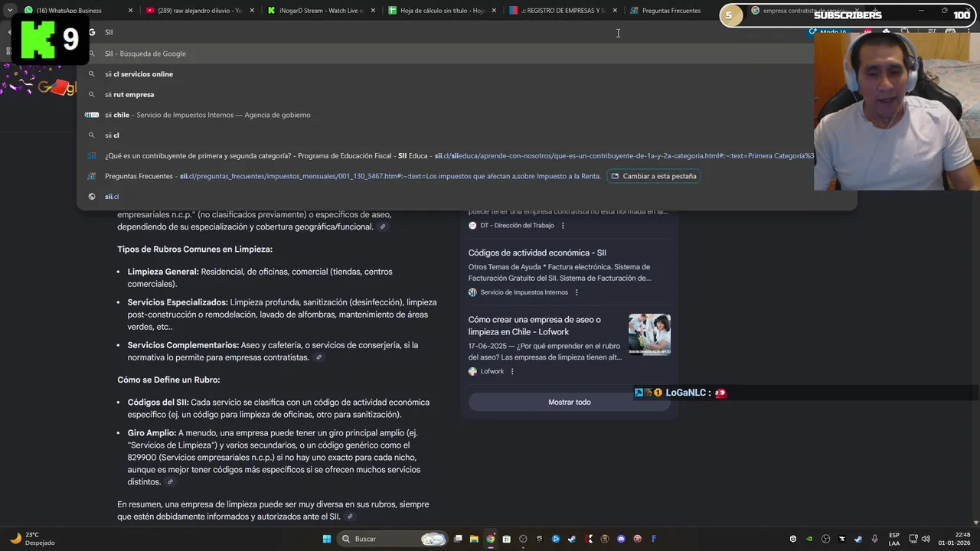Viewport: 980px width, 551px height.
Task: Open the Lofwork crear empresa de aseo result
Action: [x=534, y=325]
